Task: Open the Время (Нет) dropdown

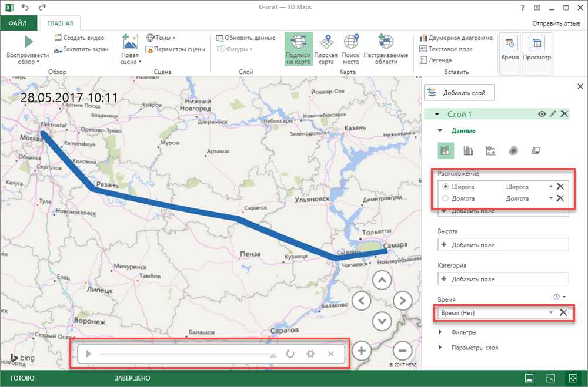Action: pos(551,312)
